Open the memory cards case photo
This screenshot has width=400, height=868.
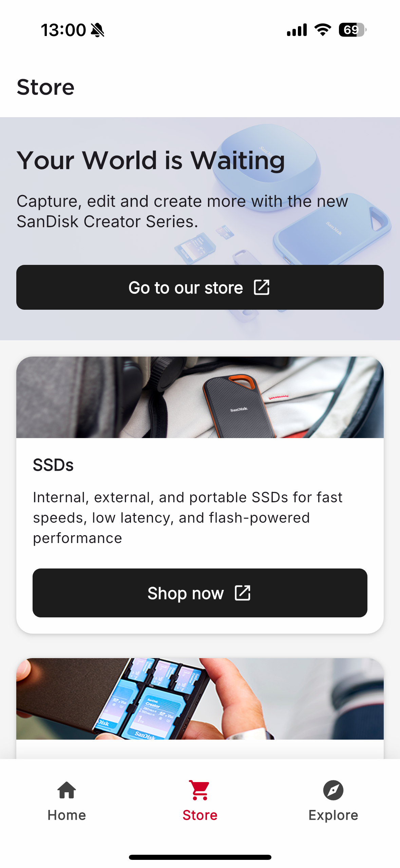[x=200, y=699]
